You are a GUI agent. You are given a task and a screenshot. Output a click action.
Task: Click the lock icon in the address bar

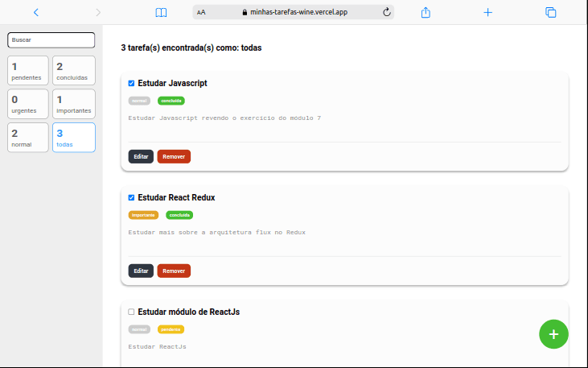tap(245, 12)
